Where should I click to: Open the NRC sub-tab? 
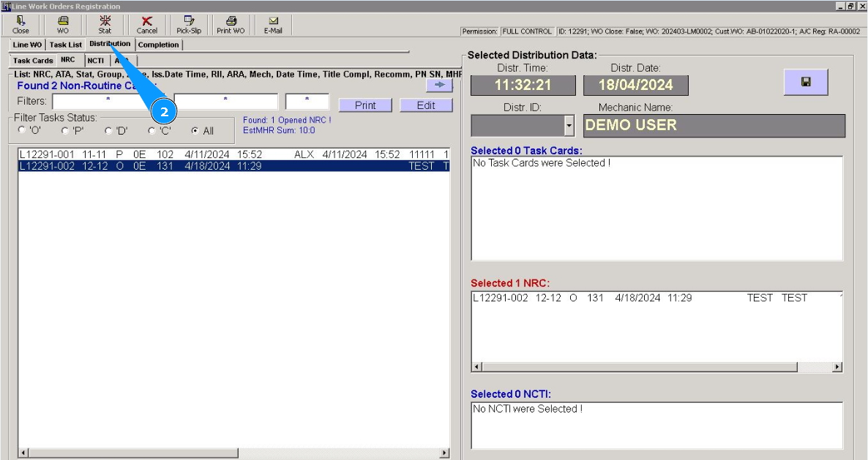coord(67,60)
